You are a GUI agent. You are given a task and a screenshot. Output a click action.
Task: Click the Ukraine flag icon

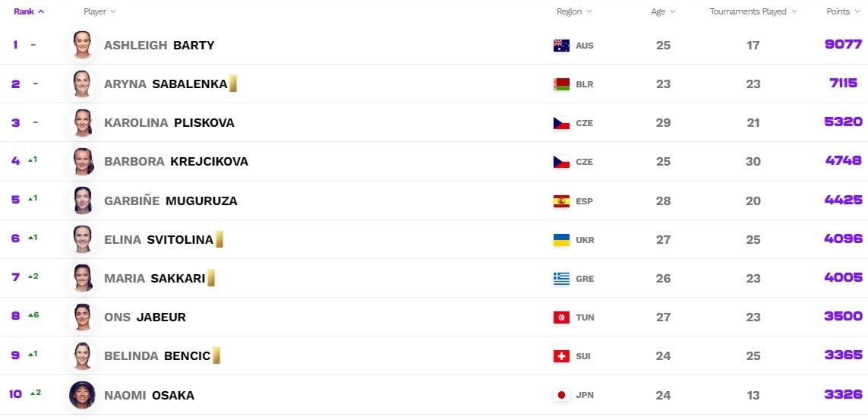click(561, 240)
